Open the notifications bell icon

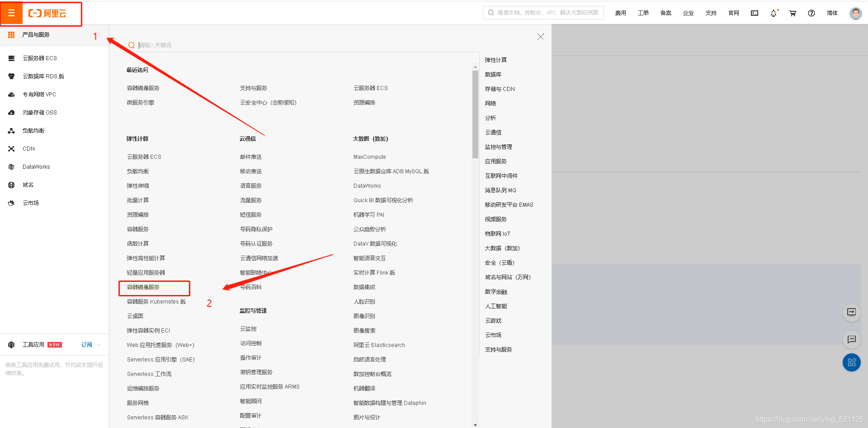coord(774,13)
